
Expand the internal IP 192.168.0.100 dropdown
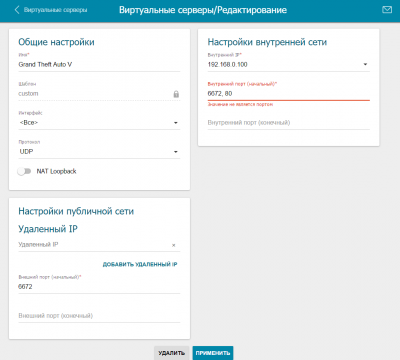click(x=289, y=64)
